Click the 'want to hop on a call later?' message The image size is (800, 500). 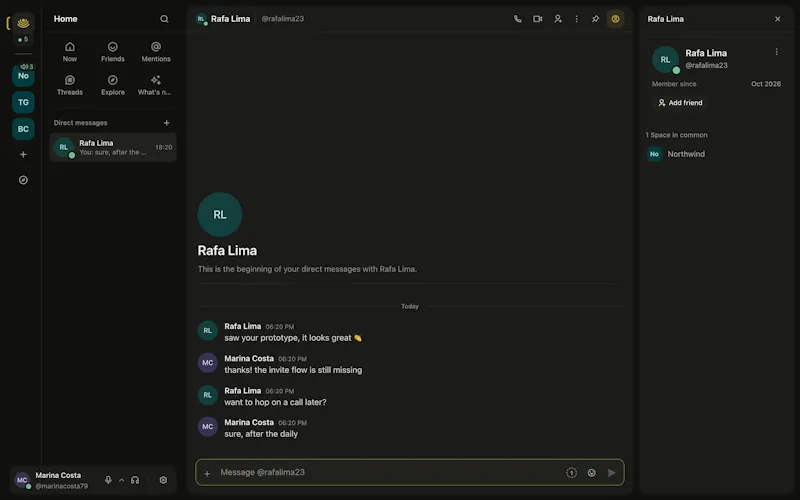click(275, 402)
